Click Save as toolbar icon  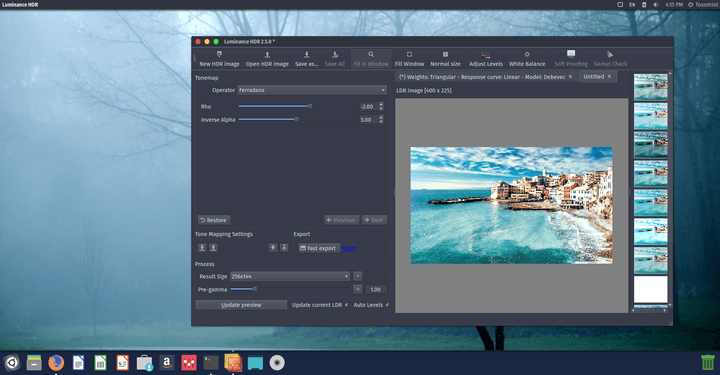click(x=306, y=59)
